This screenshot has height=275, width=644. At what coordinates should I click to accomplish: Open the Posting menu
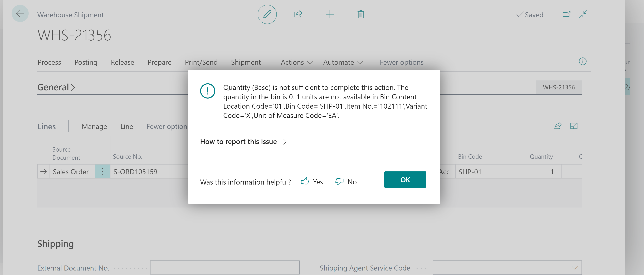coord(86,62)
